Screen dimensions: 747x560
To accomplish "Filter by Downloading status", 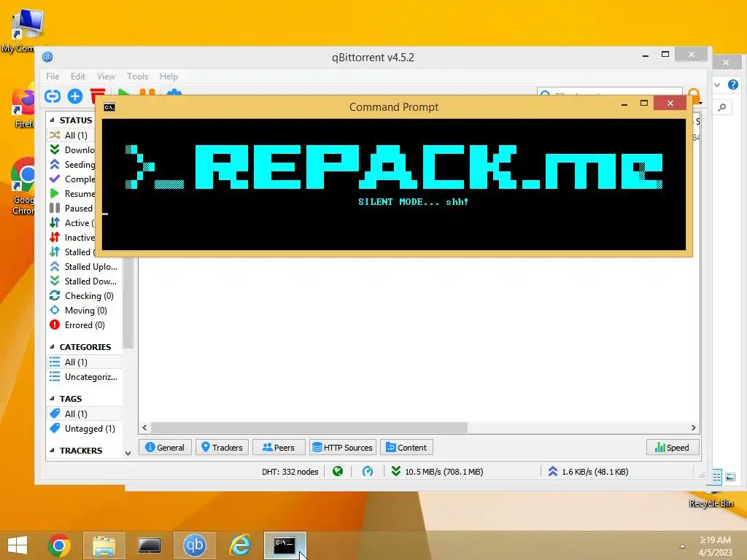I will pyautogui.click(x=71, y=150).
